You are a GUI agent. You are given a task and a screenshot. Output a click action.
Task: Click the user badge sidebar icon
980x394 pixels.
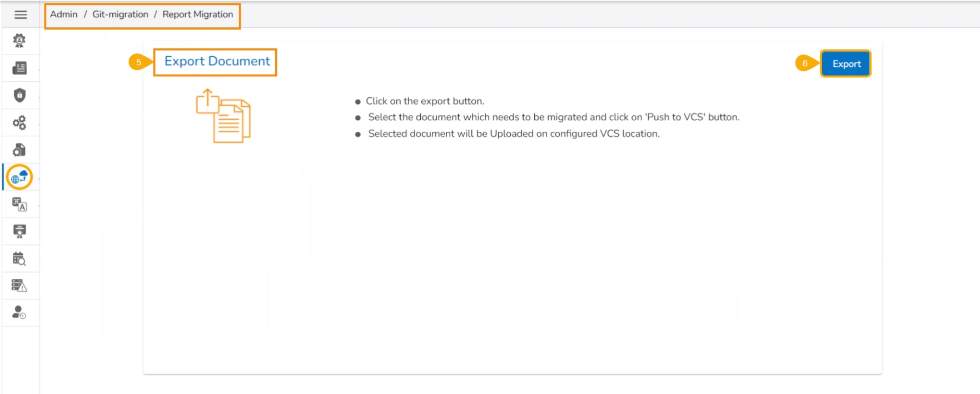point(19,41)
